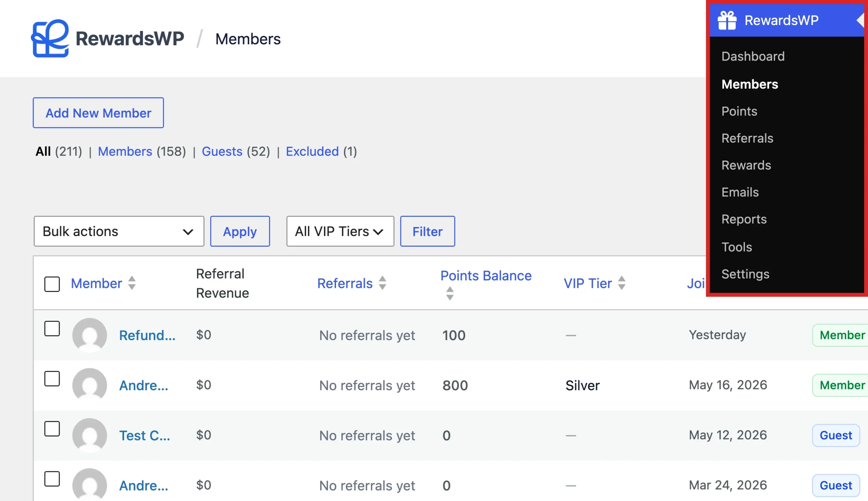Click the 800 points balance value

click(455, 385)
